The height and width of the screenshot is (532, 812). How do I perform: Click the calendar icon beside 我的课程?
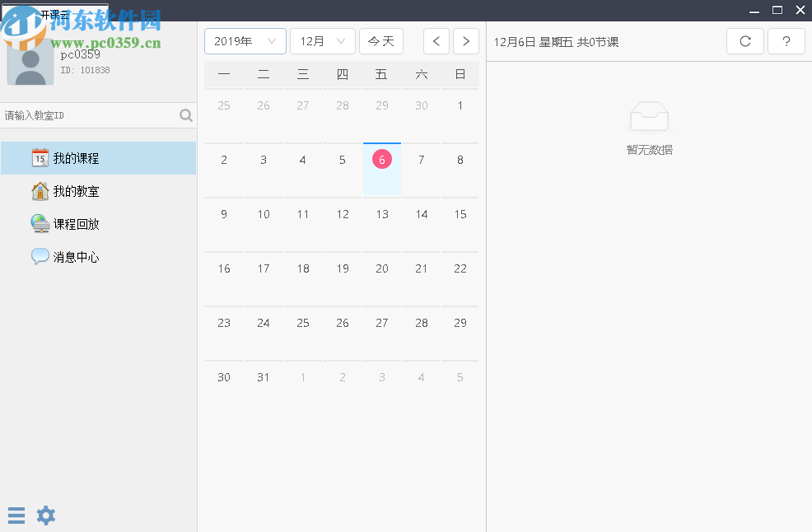40,157
